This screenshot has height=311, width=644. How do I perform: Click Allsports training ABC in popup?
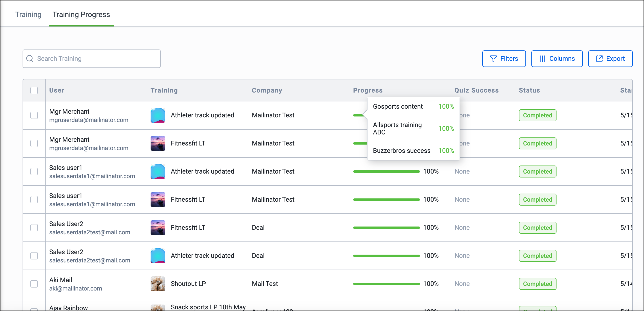[x=397, y=128]
